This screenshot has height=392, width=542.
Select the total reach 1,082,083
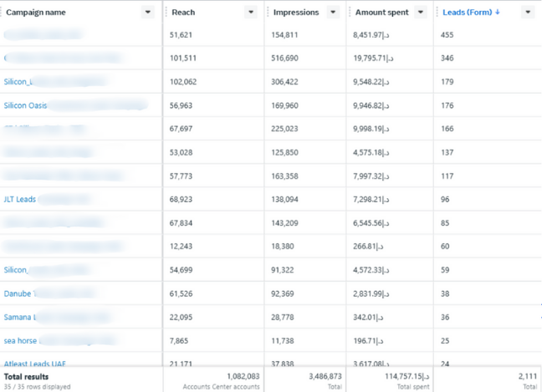pyautogui.click(x=243, y=376)
